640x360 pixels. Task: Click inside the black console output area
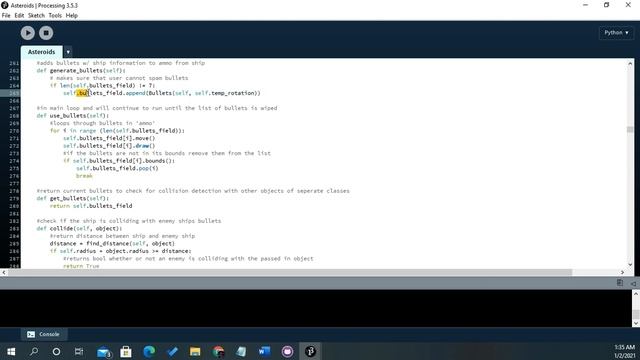pyautogui.click(x=316, y=308)
